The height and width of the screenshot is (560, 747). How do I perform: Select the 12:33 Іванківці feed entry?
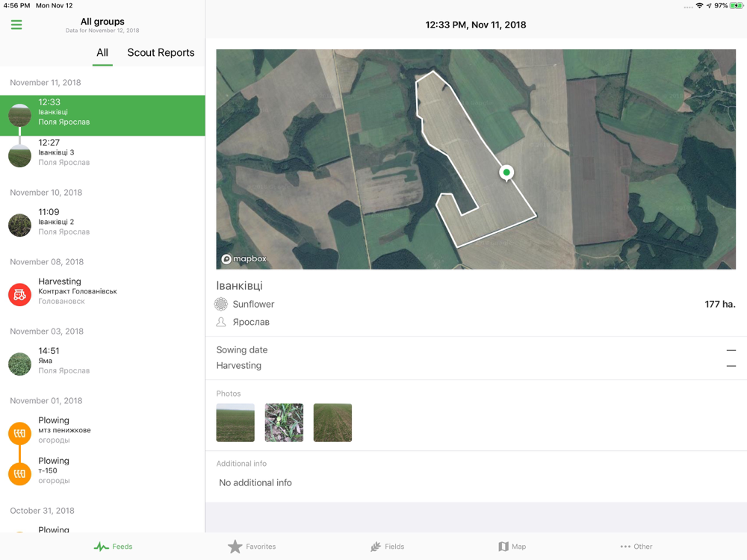(x=102, y=116)
